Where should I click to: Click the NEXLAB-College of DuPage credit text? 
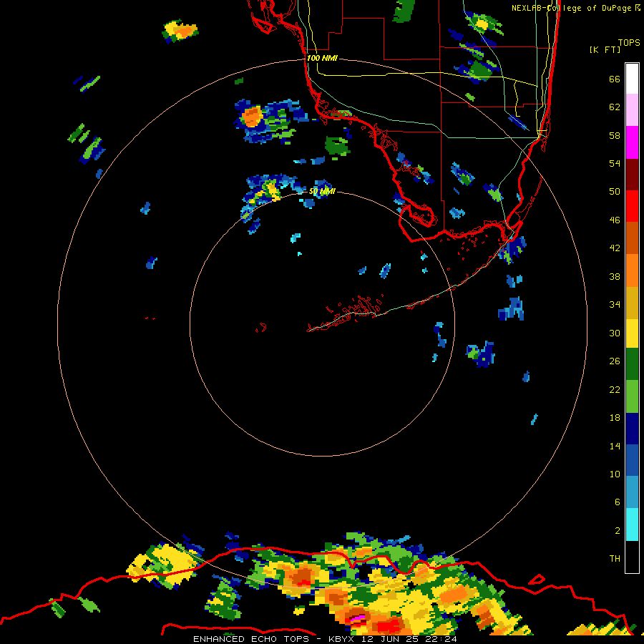point(571,8)
